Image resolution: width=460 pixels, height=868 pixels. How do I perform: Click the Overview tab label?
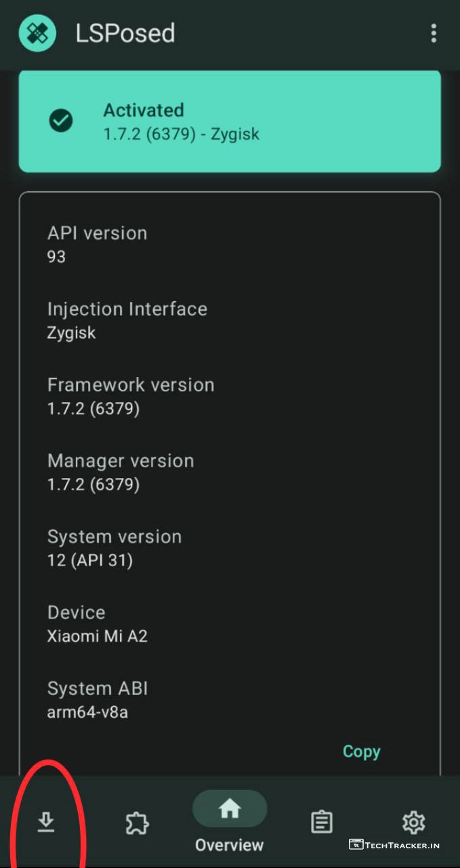[x=230, y=845]
